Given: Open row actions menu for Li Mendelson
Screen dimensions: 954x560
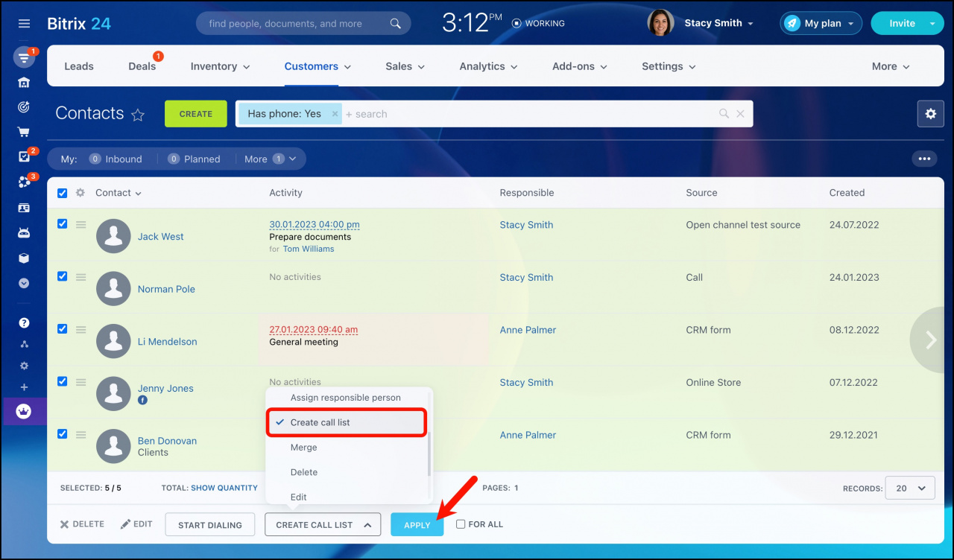Looking at the screenshot, I should click(x=80, y=329).
